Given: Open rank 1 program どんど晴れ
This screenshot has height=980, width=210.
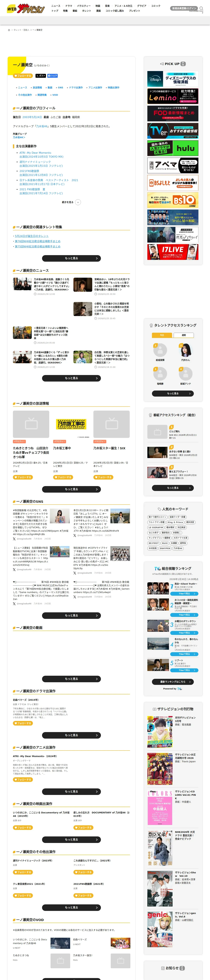Looking at the screenshot, I should (173, 432).
